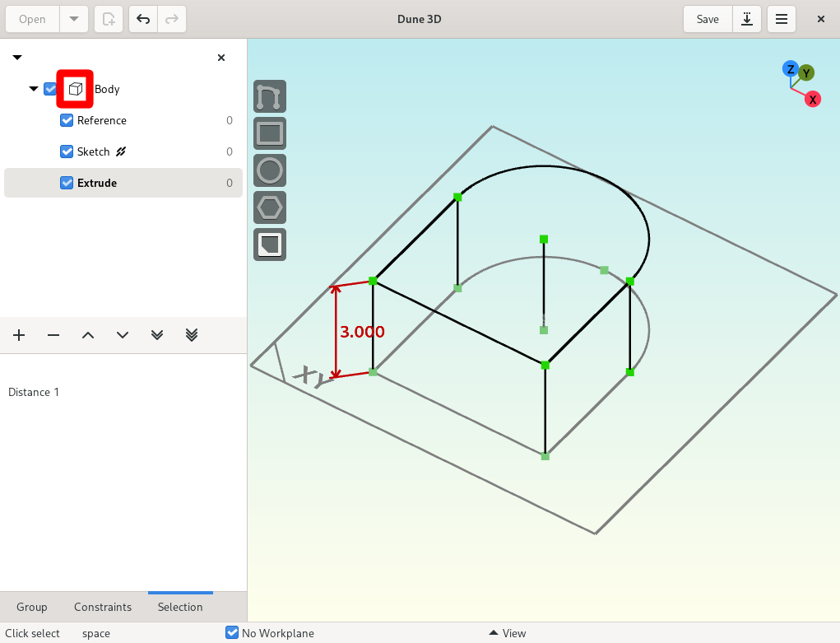The width and height of the screenshot is (840, 643).
Task: Undo the last action
Action: click(x=143, y=19)
